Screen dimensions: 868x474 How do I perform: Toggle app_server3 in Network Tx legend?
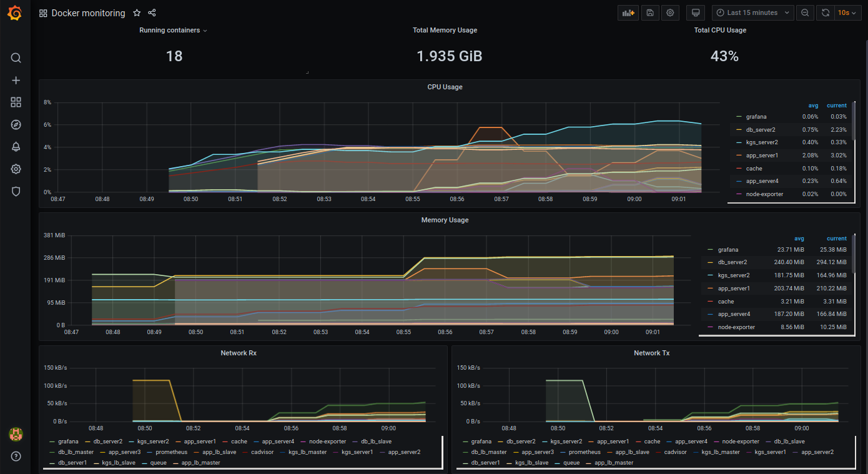538,452
